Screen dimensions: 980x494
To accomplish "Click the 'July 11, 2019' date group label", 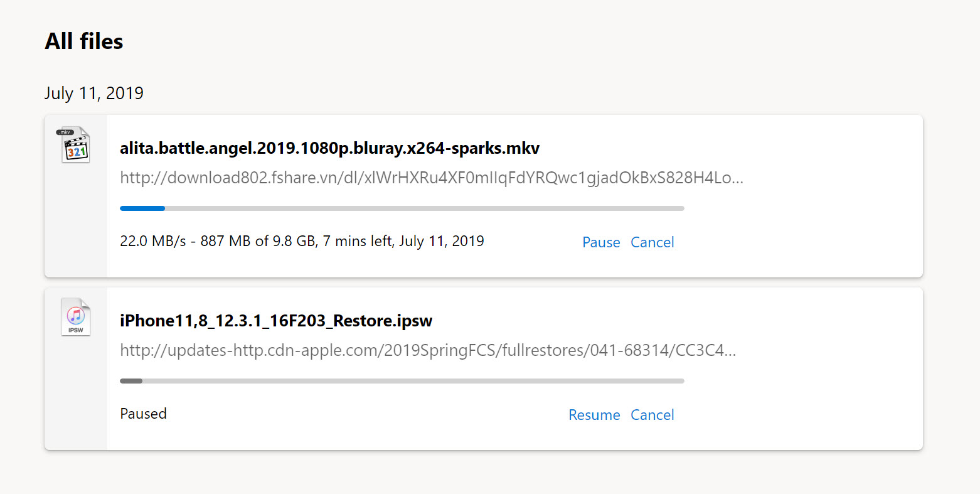I will point(94,93).
